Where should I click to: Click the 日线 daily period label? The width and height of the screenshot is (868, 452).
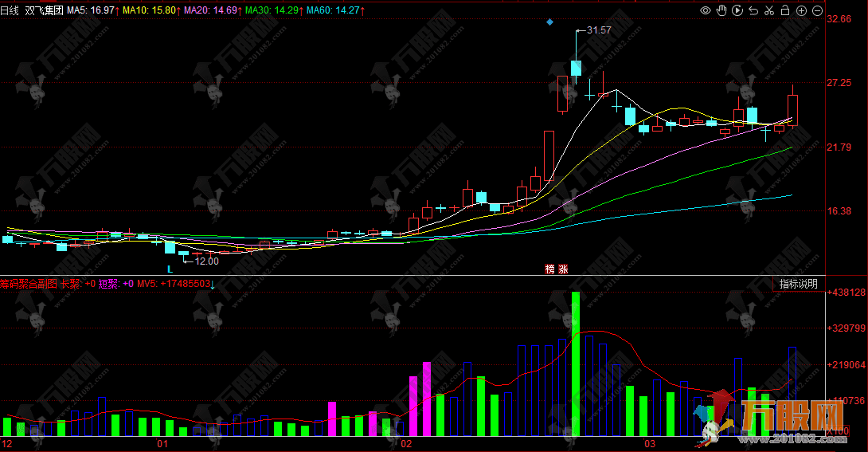10,10
